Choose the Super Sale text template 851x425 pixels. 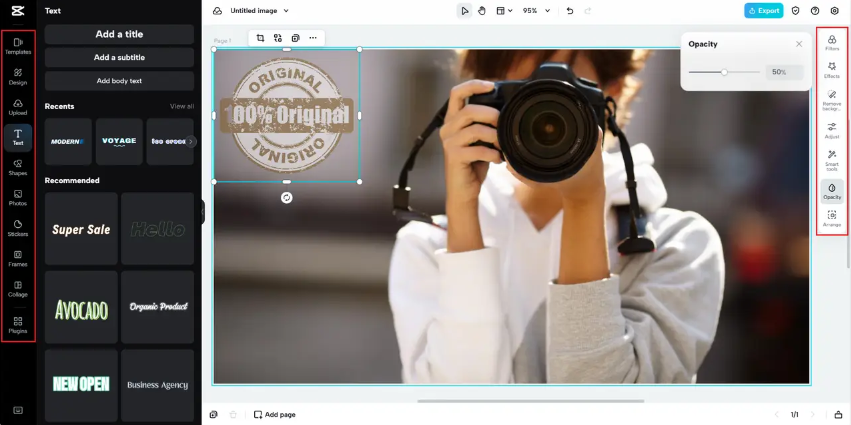coord(81,229)
